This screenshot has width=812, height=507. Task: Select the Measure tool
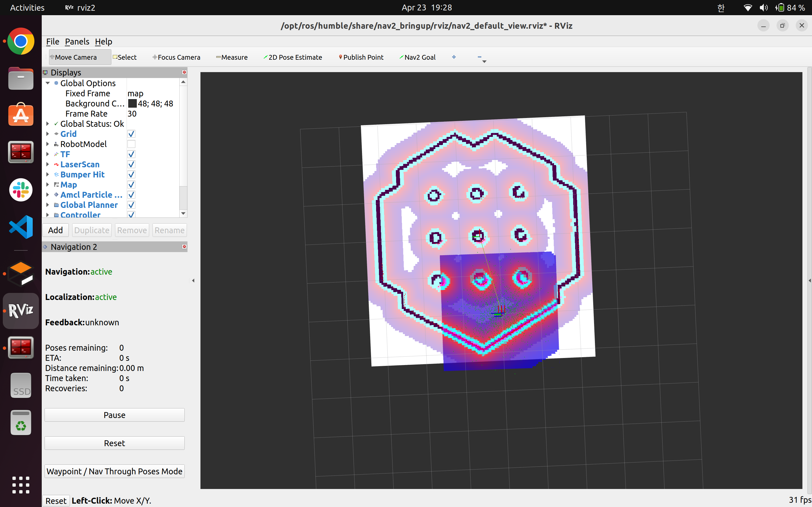pyautogui.click(x=232, y=57)
